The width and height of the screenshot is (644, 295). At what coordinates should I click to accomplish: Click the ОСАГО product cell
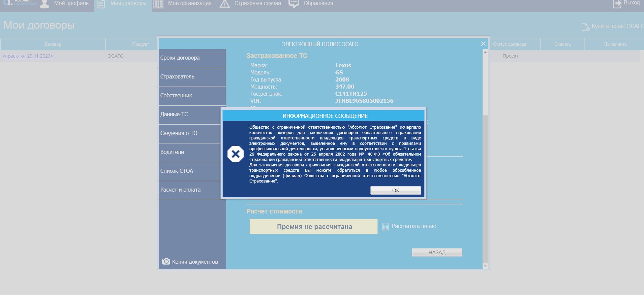click(116, 56)
